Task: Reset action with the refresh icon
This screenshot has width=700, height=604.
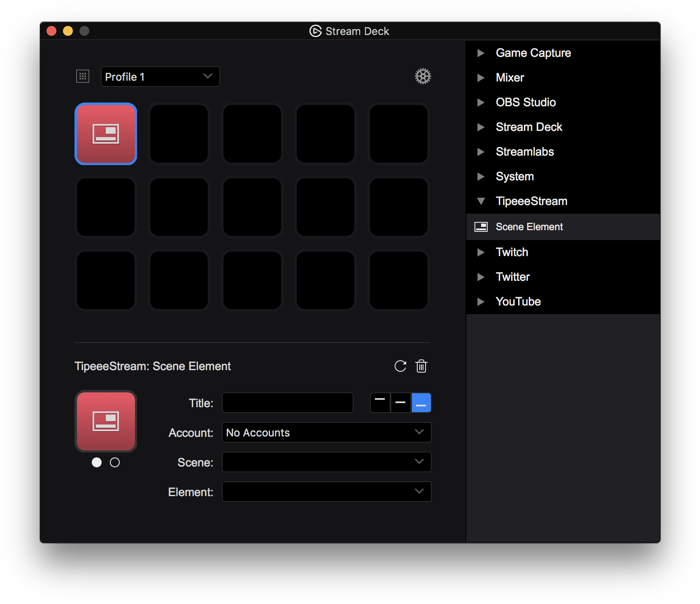Action: pyautogui.click(x=400, y=366)
